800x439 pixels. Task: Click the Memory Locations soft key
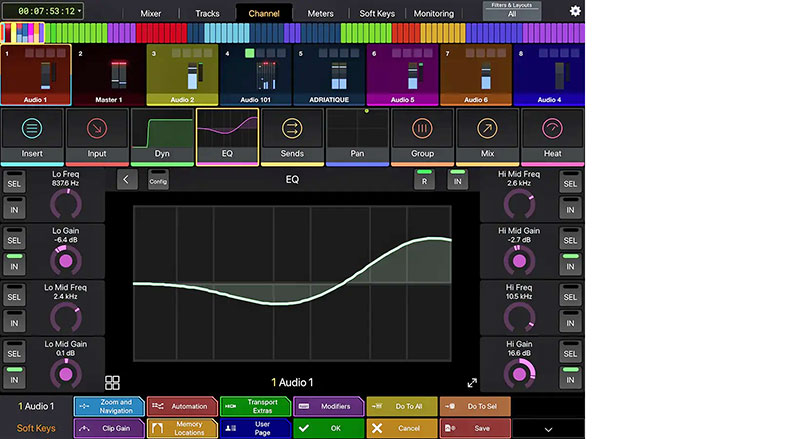[182, 428]
